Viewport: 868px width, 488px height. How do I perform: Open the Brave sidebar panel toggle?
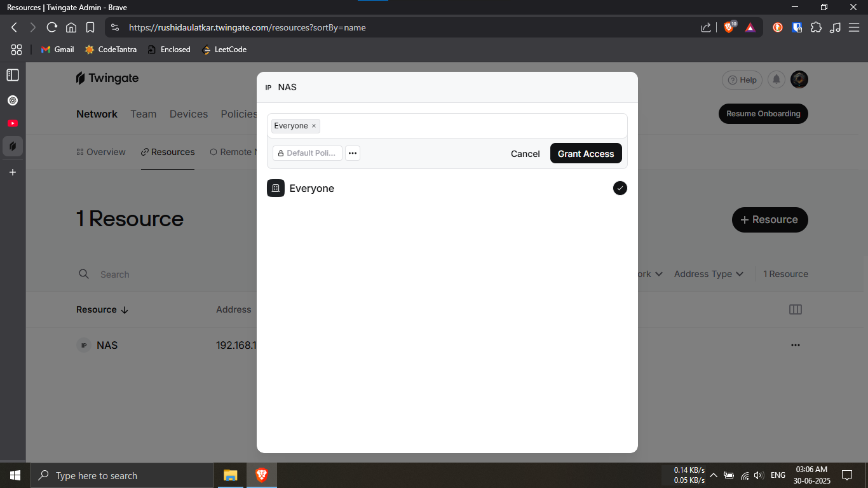[x=13, y=75]
